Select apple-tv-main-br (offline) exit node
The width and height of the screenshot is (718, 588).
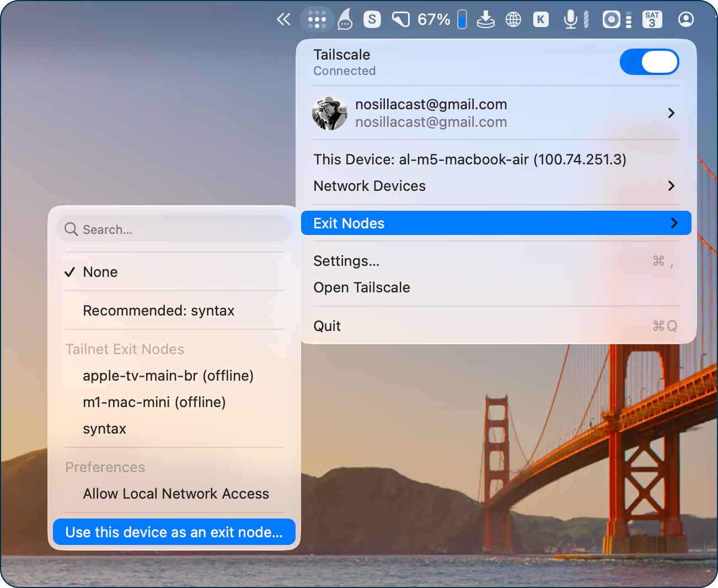tap(174, 376)
